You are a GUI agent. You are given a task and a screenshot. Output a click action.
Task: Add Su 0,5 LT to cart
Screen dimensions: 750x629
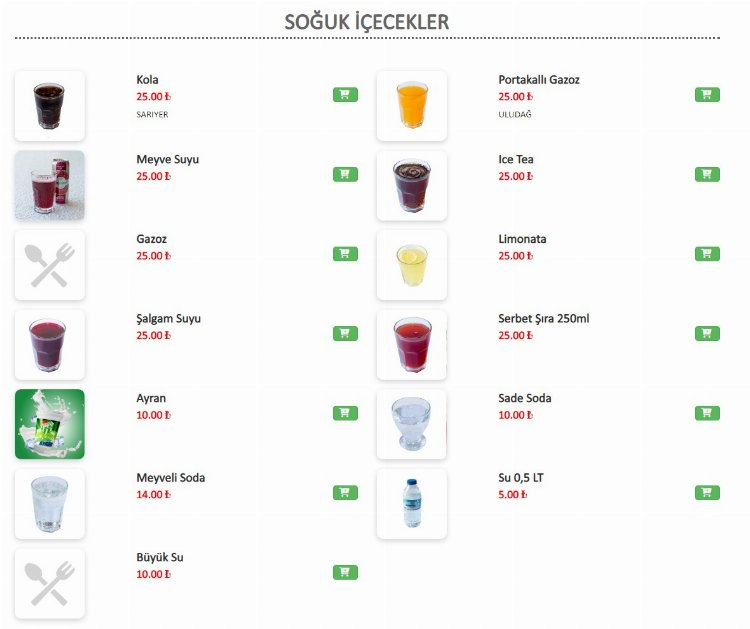click(x=707, y=493)
